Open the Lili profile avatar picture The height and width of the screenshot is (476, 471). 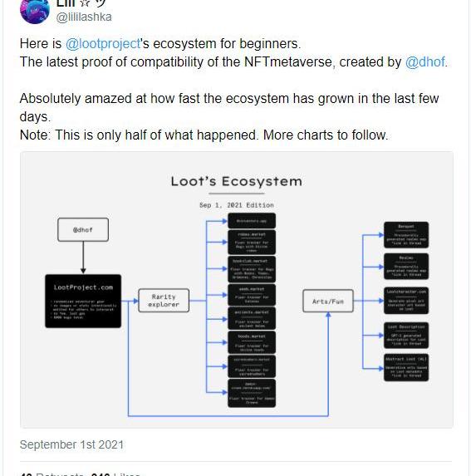coord(35,11)
